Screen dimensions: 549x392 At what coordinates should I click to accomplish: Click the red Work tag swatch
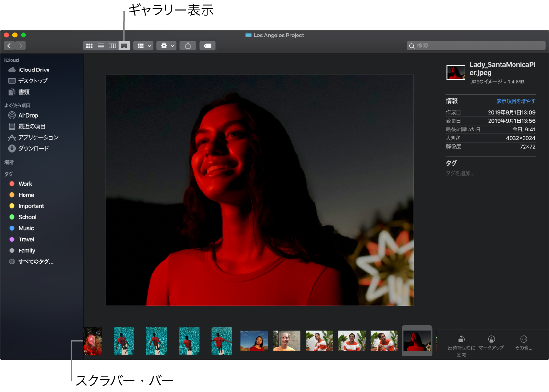pyautogui.click(x=12, y=184)
